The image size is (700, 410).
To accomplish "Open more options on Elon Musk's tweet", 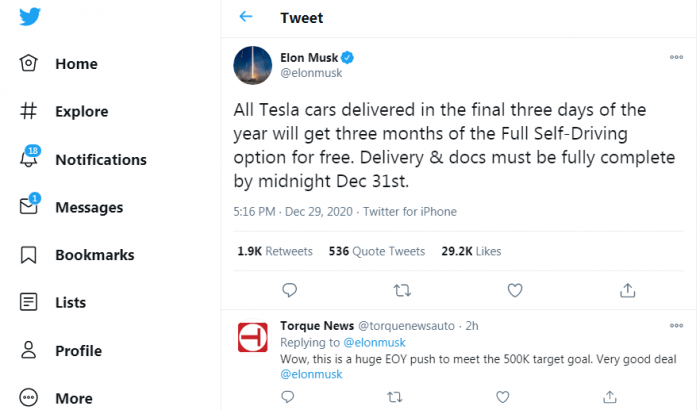I will [x=676, y=57].
